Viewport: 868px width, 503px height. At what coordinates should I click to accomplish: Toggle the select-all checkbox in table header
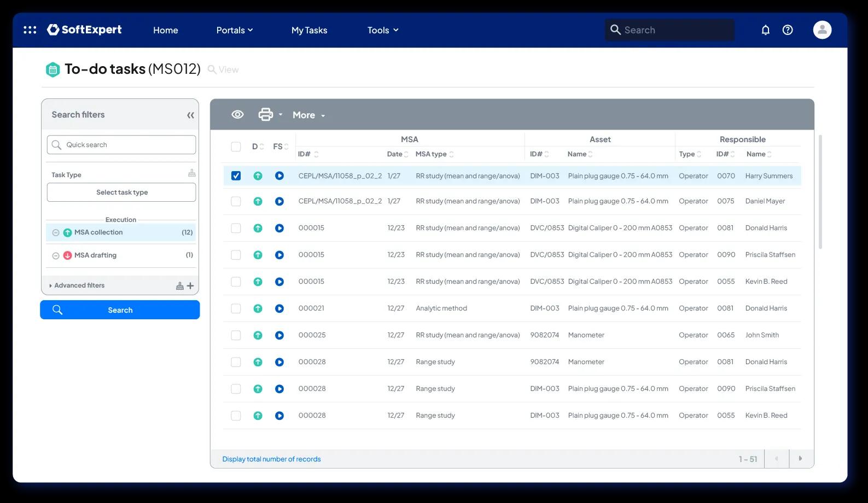click(236, 147)
